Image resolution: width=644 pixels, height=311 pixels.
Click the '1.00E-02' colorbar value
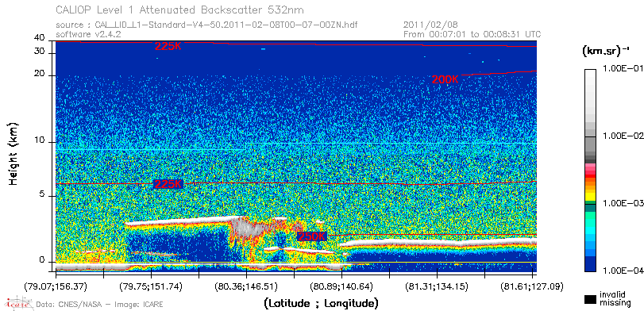(x=623, y=136)
